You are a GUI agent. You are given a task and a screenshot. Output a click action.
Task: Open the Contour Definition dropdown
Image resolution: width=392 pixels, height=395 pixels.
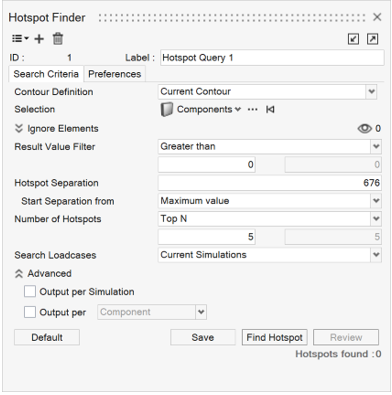pos(267,92)
